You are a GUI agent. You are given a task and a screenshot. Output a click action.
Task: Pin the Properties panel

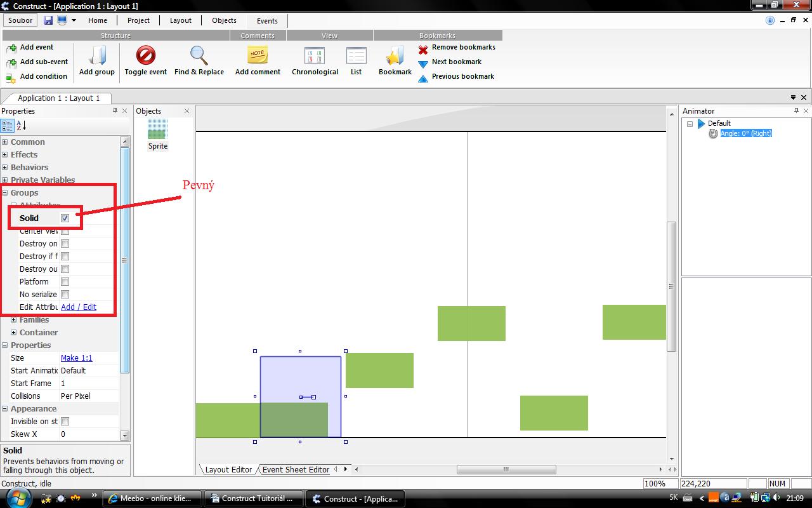point(115,110)
